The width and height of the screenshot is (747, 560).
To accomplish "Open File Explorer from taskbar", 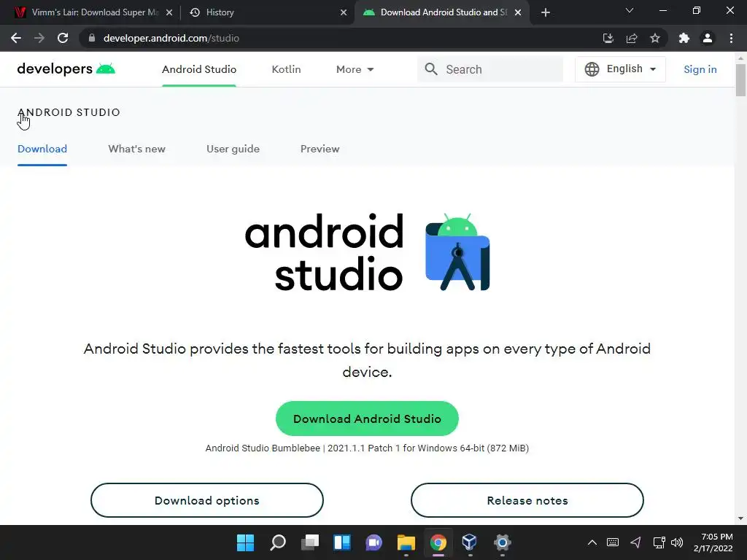I will (x=406, y=542).
